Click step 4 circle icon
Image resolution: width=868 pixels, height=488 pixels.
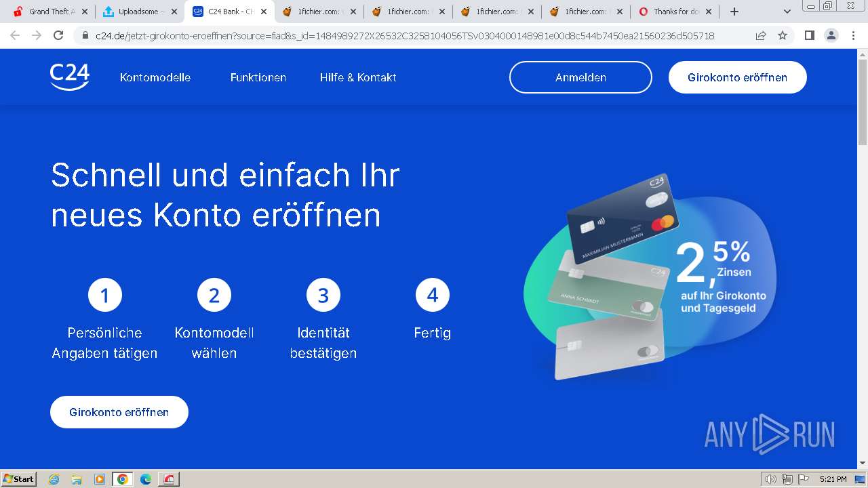[x=433, y=296]
